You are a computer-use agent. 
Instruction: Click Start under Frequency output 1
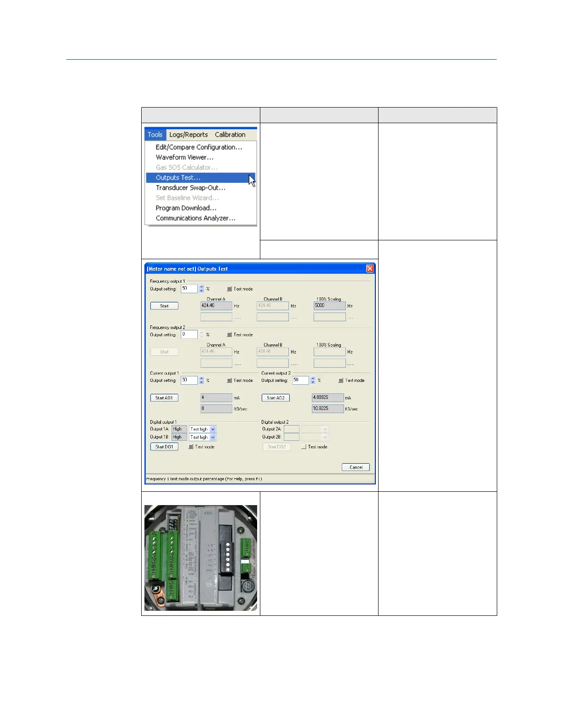click(x=164, y=306)
